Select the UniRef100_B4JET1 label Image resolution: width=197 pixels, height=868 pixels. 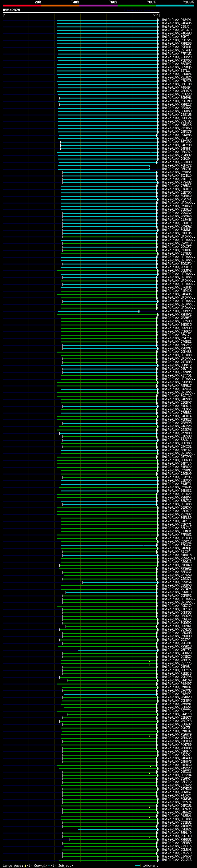(177, 484)
